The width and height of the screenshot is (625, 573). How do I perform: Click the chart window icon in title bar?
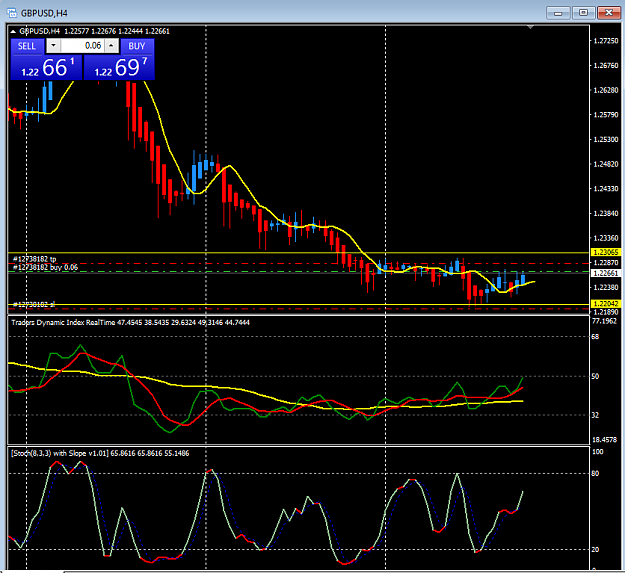point(12,13)
